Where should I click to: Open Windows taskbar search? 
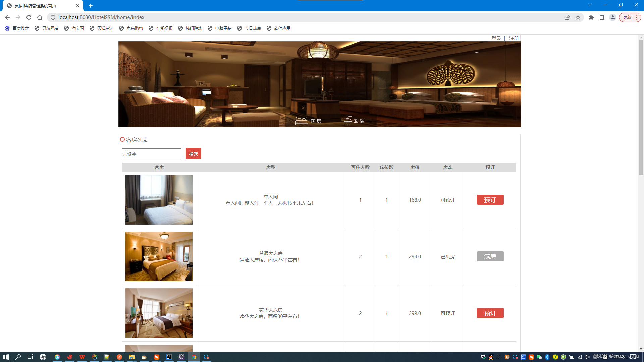click(18, 357)
